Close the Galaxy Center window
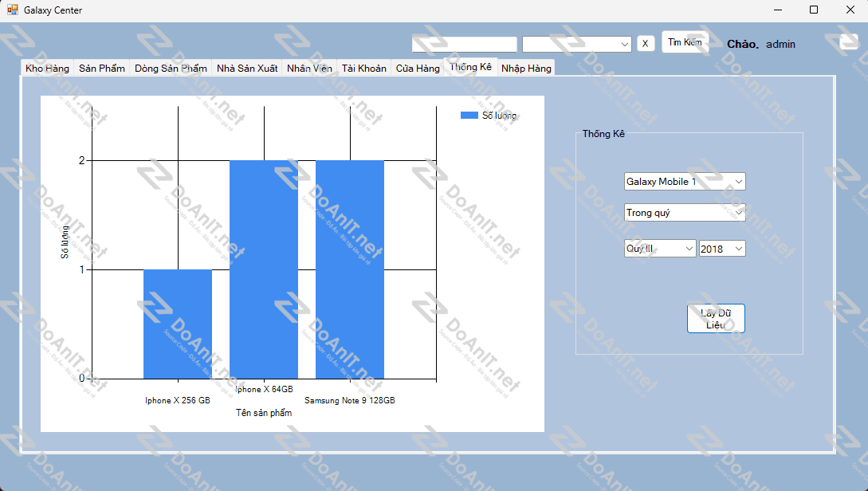Image resolution: width=868 pixels, height=491 pixels. 850,10
